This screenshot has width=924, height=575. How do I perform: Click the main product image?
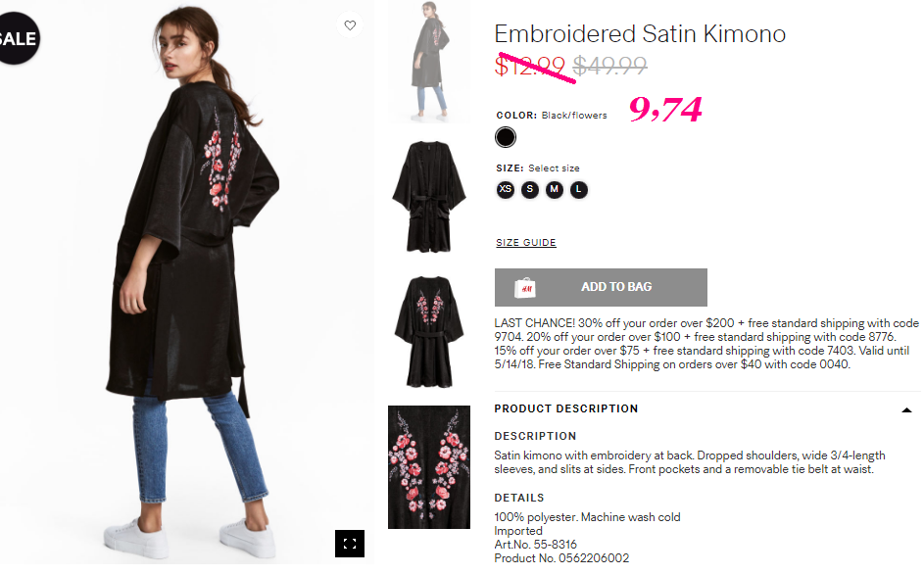[186, 283]
